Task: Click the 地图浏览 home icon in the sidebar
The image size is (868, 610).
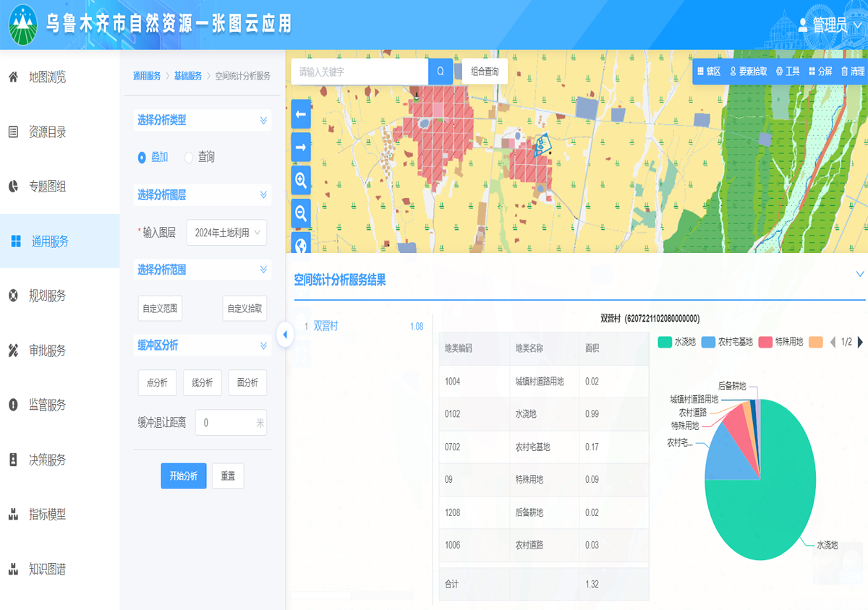Action: pos(13,77)
